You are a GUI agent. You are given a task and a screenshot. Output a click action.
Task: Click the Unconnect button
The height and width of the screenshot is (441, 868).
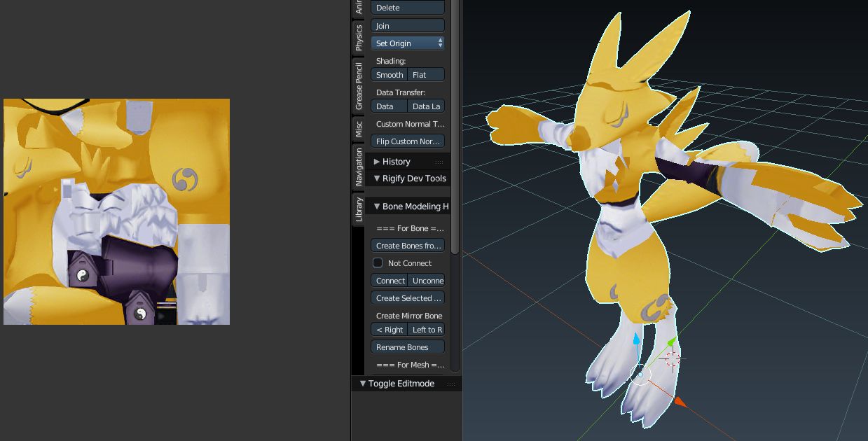(426, 281)
